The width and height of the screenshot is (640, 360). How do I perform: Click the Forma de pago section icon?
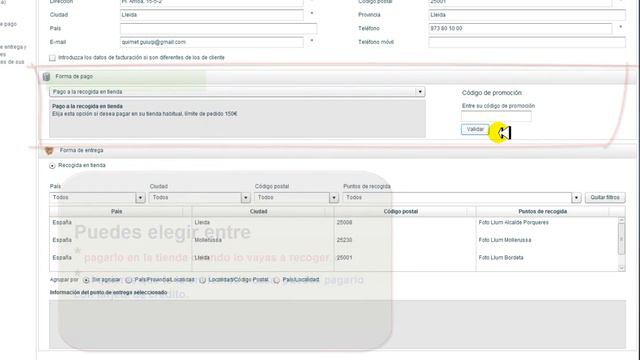[x=47, y=76]
